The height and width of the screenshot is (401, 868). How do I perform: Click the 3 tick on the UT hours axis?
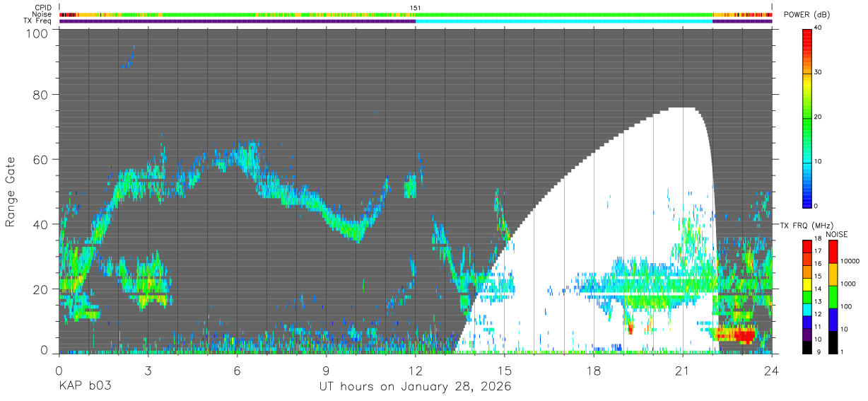(148, 370)
